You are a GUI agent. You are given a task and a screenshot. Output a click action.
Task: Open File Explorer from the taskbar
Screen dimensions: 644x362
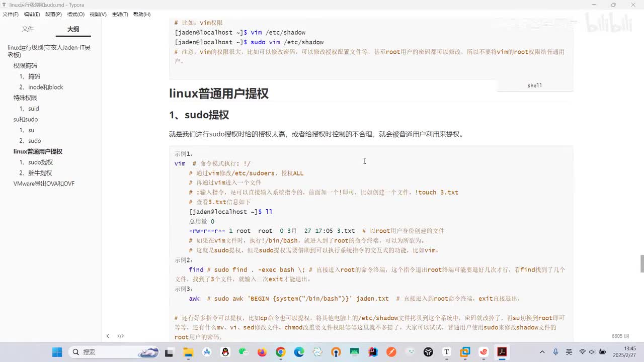pyautogui.click(x=188, y=352)
